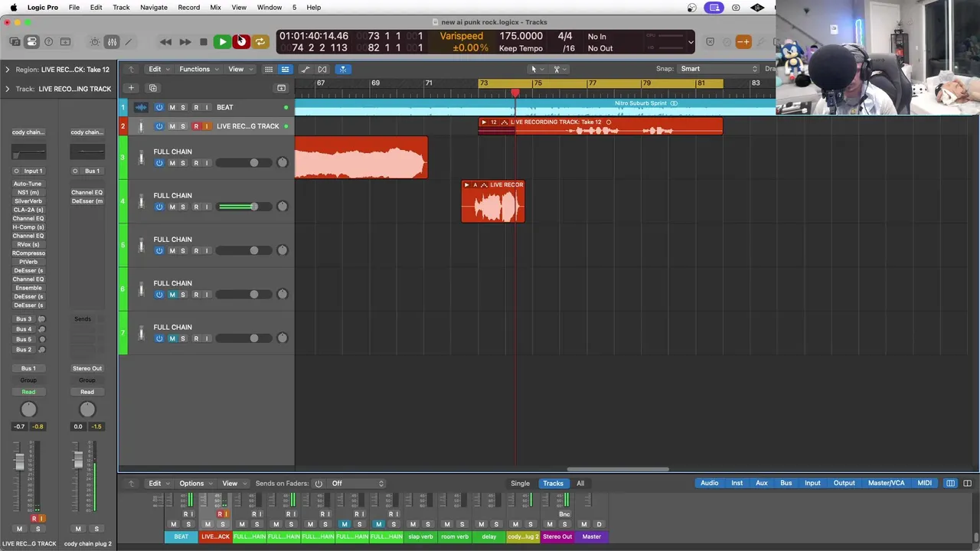980x551 pixels.
Task: Open the Auto-Tune plugin slot
Action: coord(28,184)
